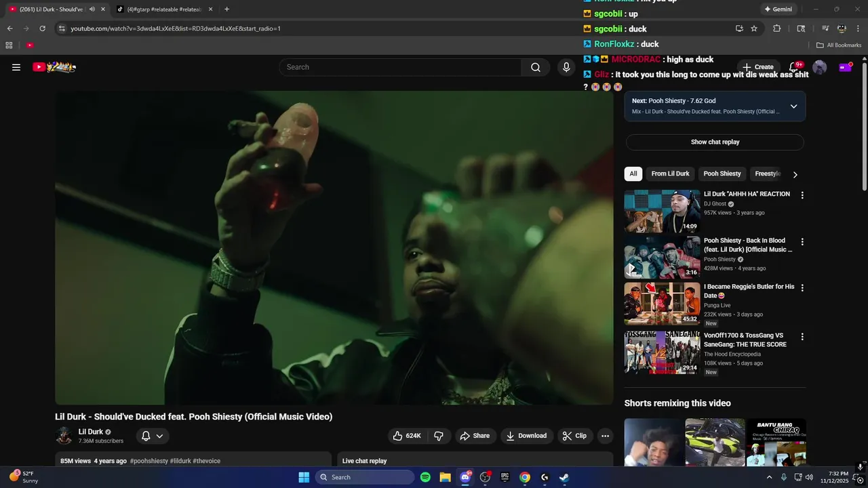Viewport: 868px width, 488px height.
Task: Select the From Lil Durk chip
Action: click(x=670, y=174)
